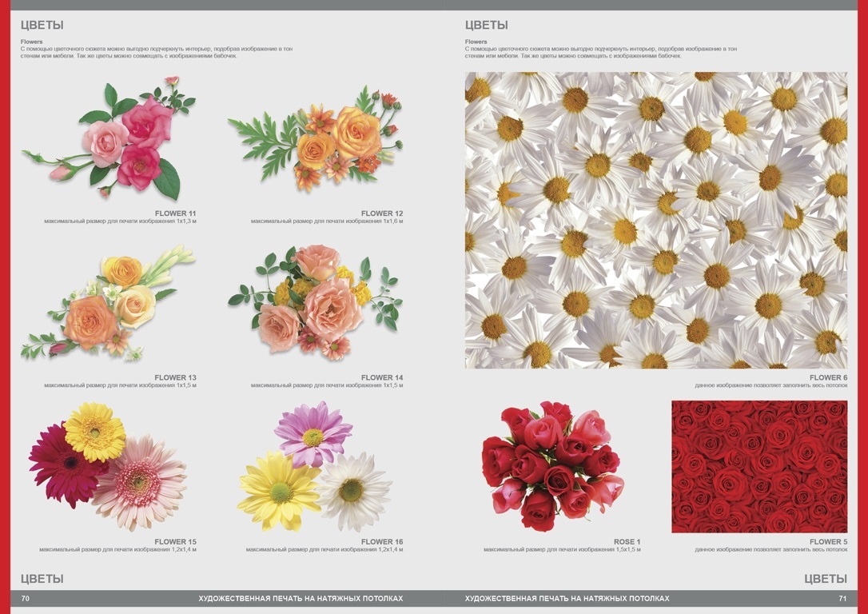Viewport: 868px width, 614px height.
Task: Click the size caption under FLOWER 16
Action: pos(325,550)
